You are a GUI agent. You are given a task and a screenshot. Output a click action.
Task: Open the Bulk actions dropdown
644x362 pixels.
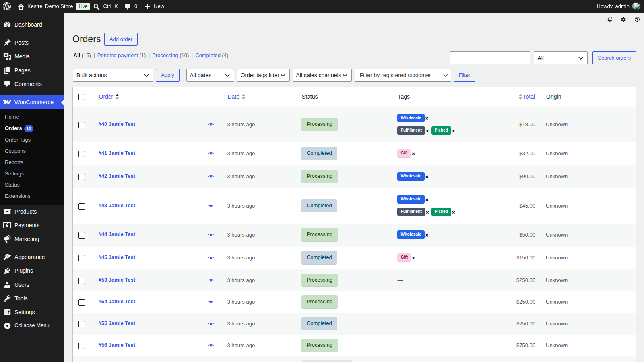pos(113,75)
